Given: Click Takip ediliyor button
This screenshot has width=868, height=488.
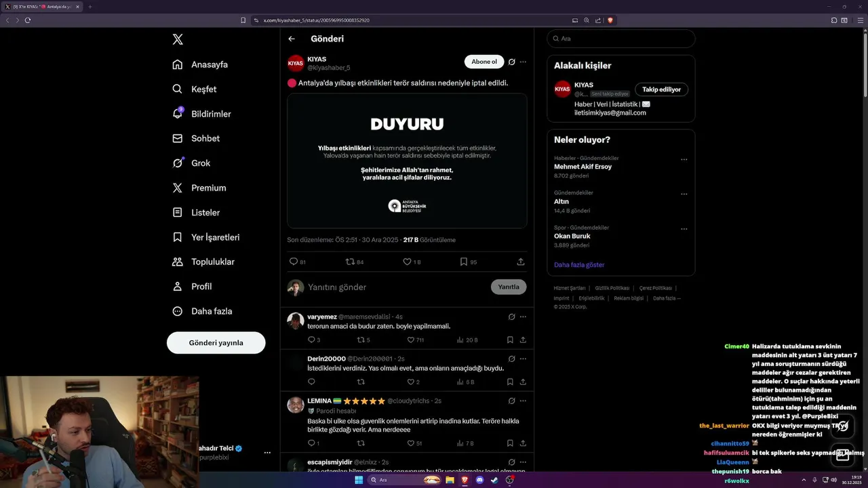Looking at the screenshot, I should [x=661, y=89].
